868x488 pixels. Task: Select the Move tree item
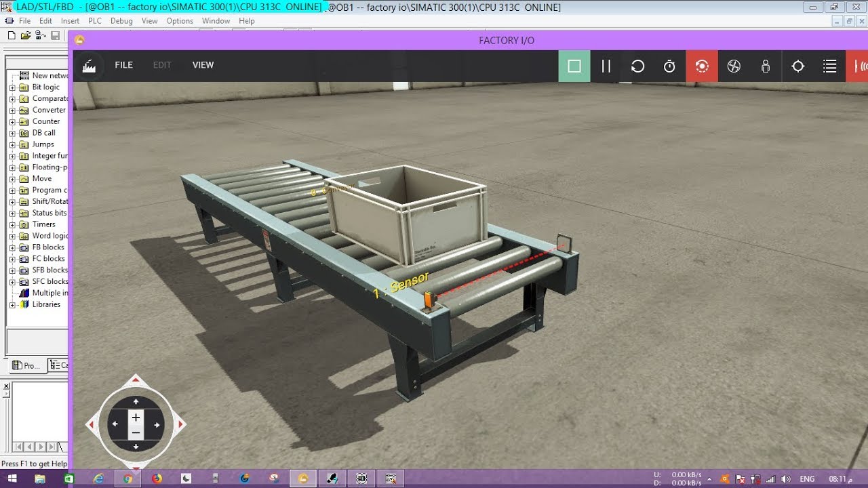click(41, 179)
